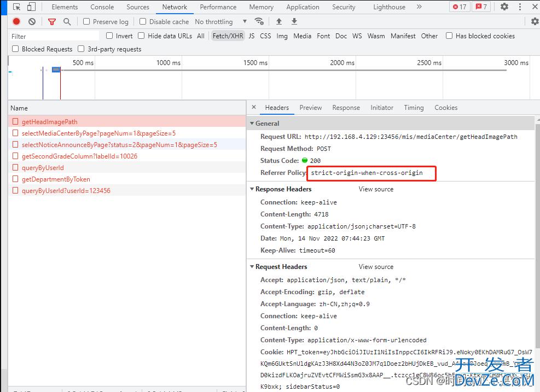The image size is (540, 392).
Task: Open DevTools main settings gear
Action: tap(504, 7)
